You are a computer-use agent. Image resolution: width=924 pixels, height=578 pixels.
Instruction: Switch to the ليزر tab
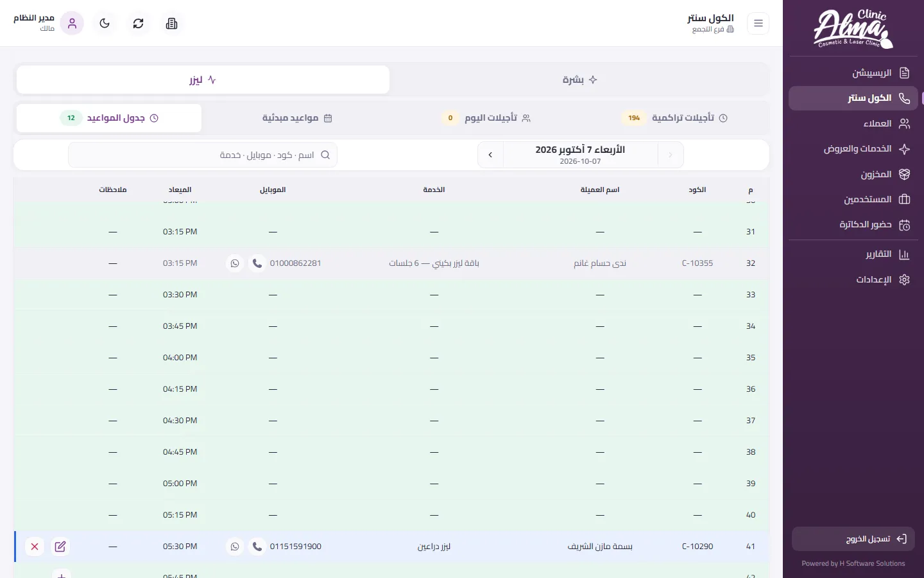pos(203,80)
